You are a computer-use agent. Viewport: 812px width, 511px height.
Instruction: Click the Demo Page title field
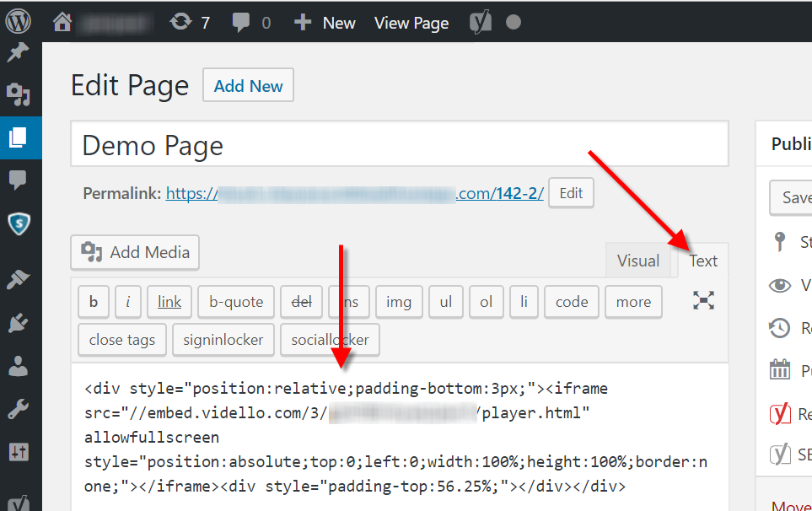click(399, 145)
